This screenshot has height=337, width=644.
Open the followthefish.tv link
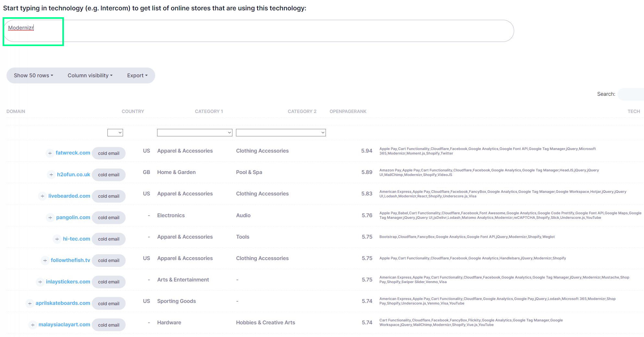tap(70, 260)
